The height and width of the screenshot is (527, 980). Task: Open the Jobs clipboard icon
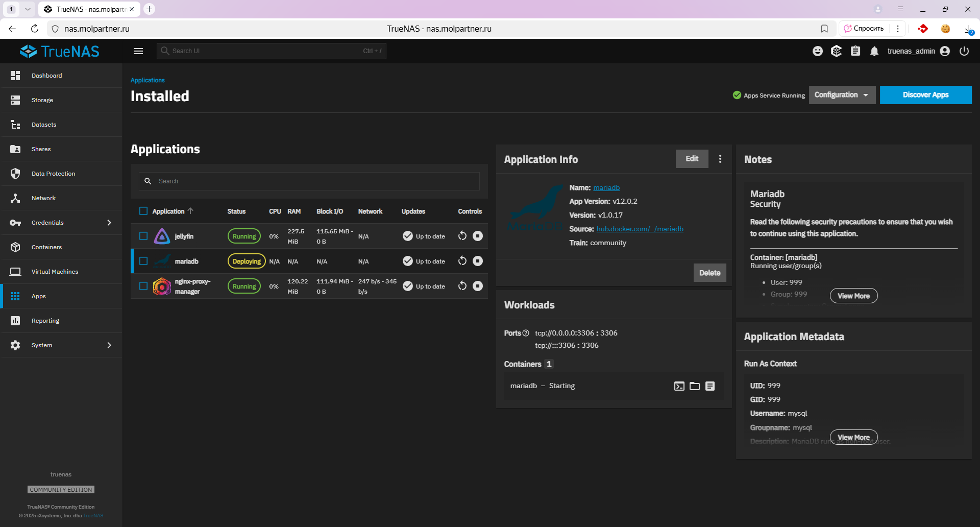(855, 51)
